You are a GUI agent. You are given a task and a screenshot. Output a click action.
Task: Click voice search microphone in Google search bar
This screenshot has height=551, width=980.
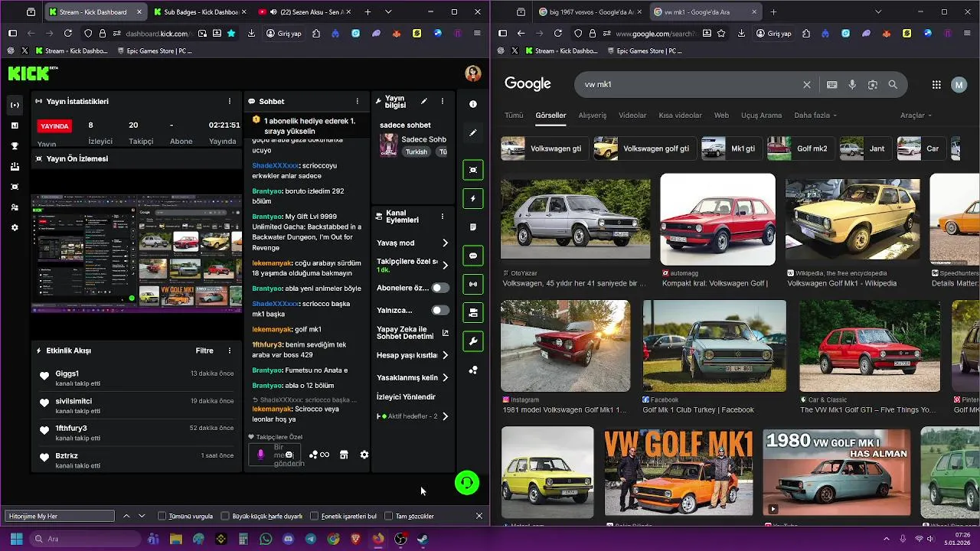coord(852,85)
